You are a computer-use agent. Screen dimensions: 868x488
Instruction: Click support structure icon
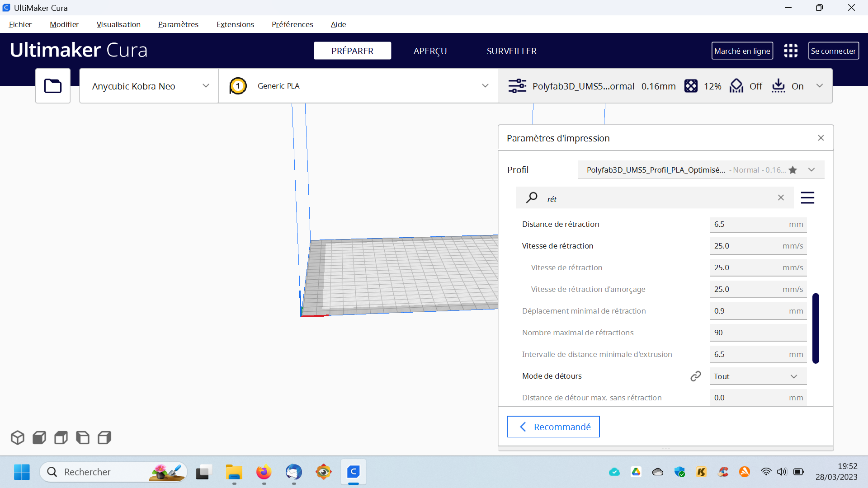click(x=736, y=86)
